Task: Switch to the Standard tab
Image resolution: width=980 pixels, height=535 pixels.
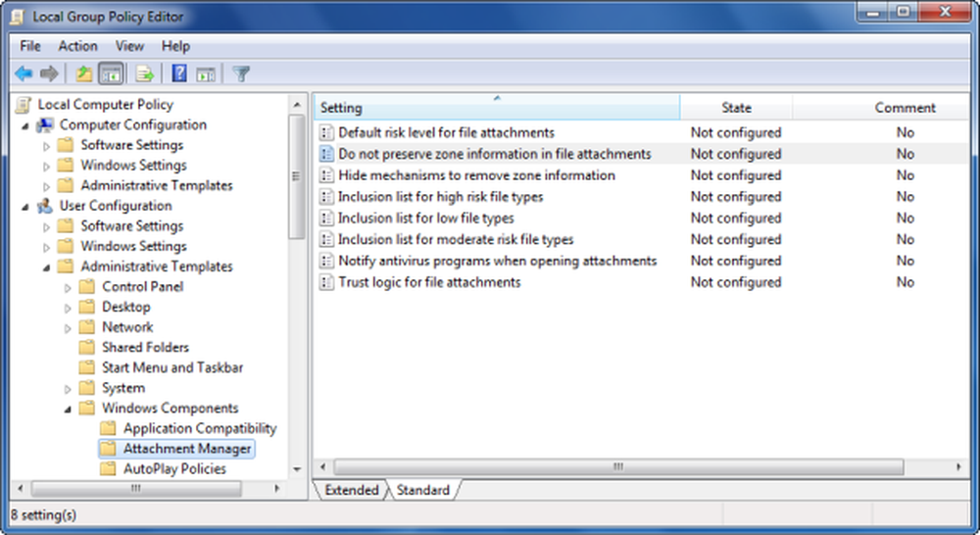Action: click(423, 490)
